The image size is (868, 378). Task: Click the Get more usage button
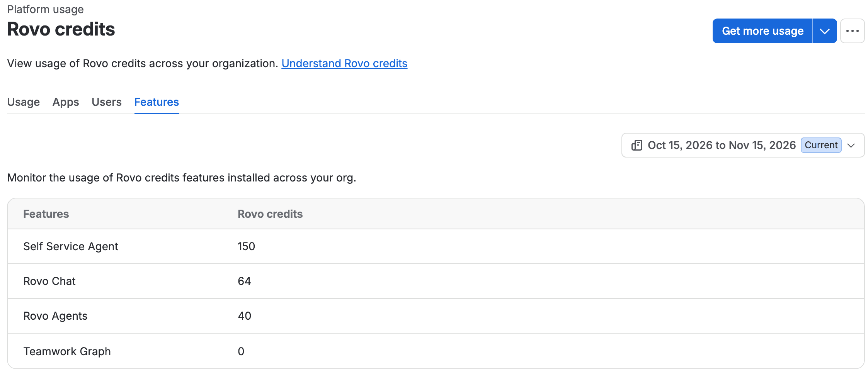(x=762, y=31)
